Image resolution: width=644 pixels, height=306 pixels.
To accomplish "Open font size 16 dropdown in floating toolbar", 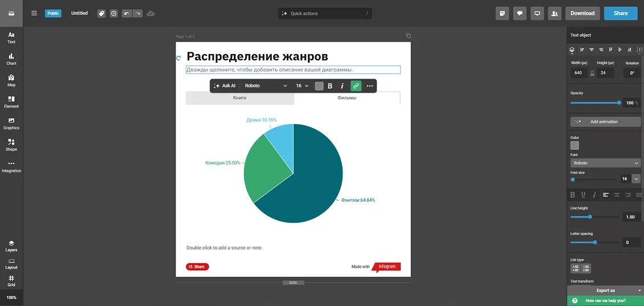I will point(302,86).
